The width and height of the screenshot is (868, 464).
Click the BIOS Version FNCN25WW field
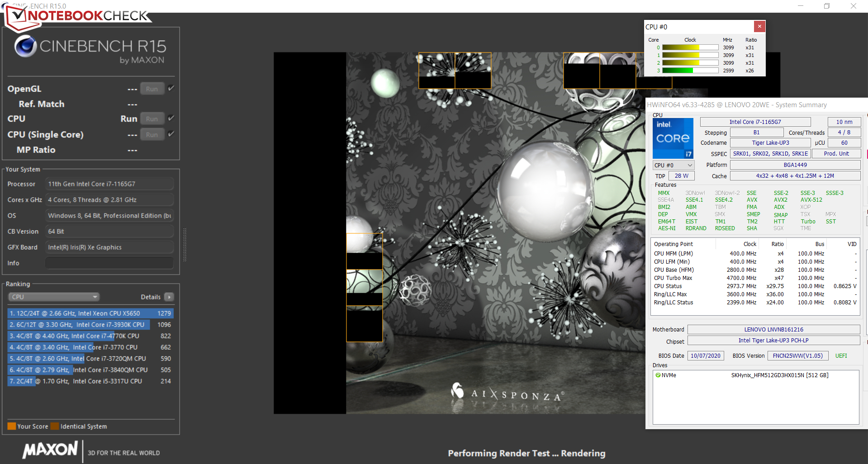point(798,356)
